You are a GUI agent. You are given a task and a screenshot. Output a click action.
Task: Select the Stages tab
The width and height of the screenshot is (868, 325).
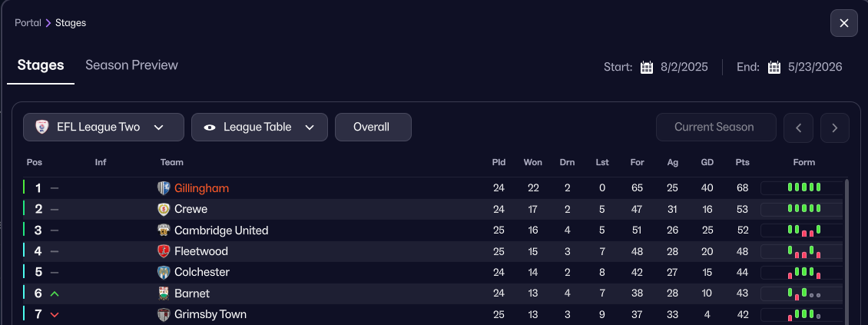pyautogui.click(x=41, y=65)
